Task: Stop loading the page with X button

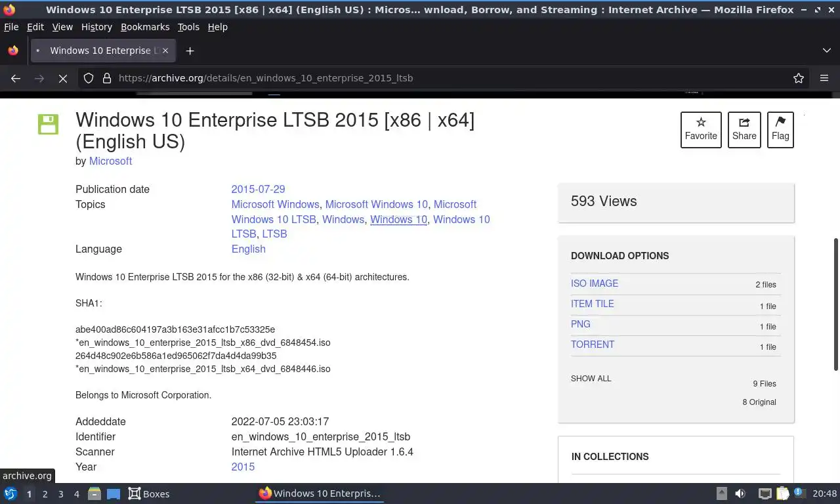Action: [63, 78]
